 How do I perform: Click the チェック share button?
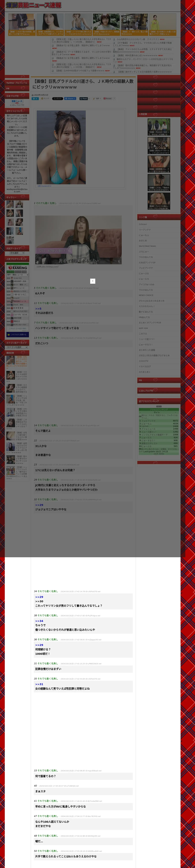tap(45, 98)
